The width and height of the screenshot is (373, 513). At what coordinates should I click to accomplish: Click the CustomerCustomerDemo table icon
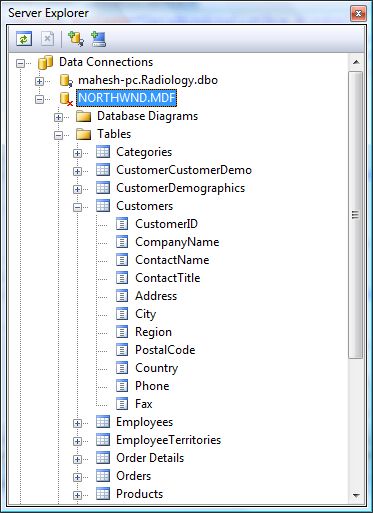103,170
